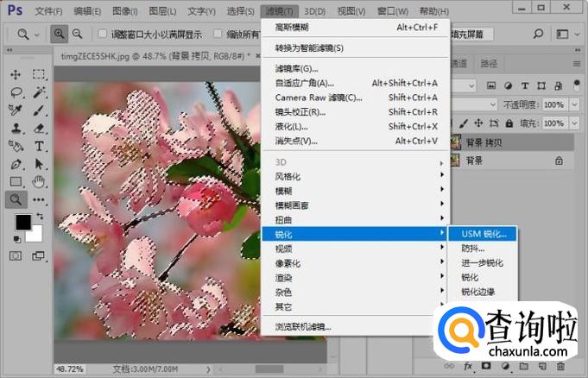
Task: Expand the 风格化 submenu
Action: [354, 176]
